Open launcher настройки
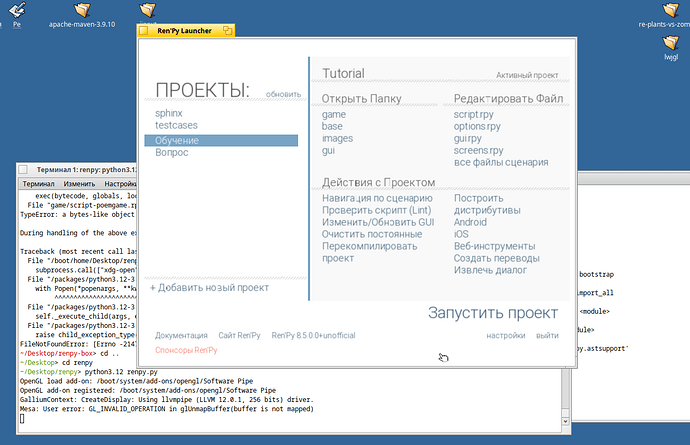This screenshot has width=690, height=445. (506, 335)
